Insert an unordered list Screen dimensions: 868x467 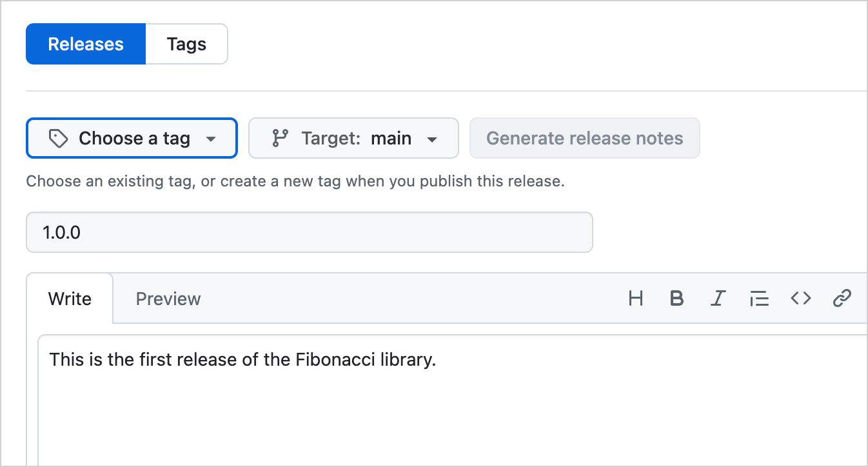coord(760,298)
